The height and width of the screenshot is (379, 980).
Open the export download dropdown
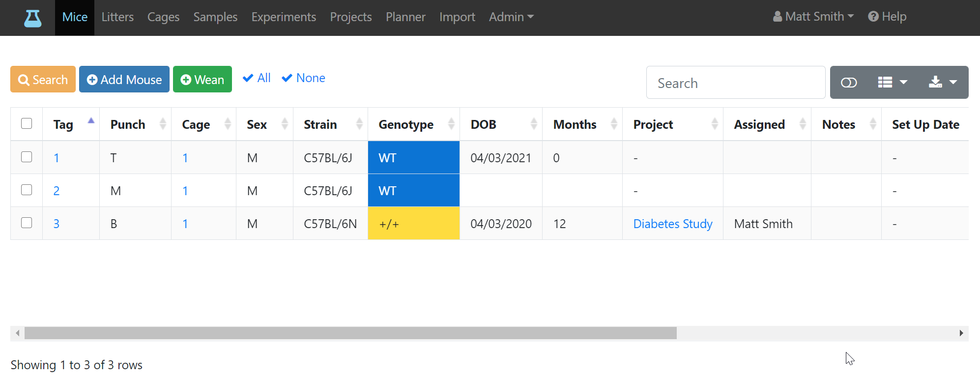943,83
